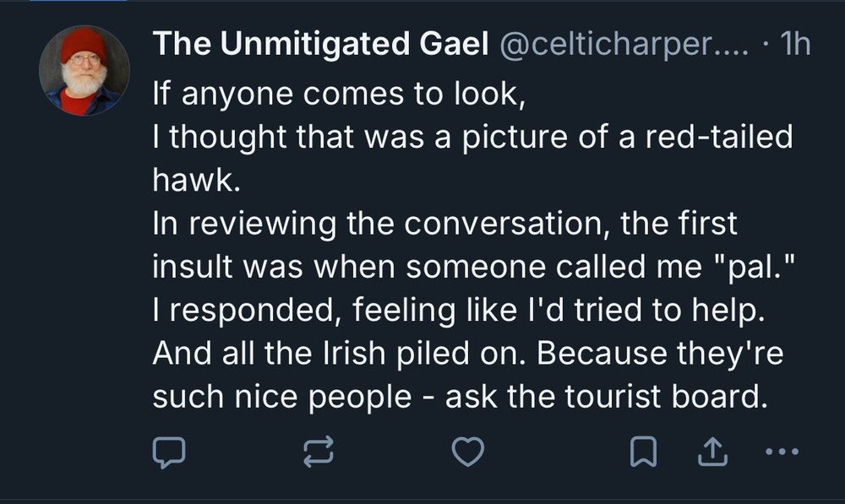This screenshot has height=504, width=845.
Task: Open the red-hat profile avatar
Action: [x=84, y=70]
